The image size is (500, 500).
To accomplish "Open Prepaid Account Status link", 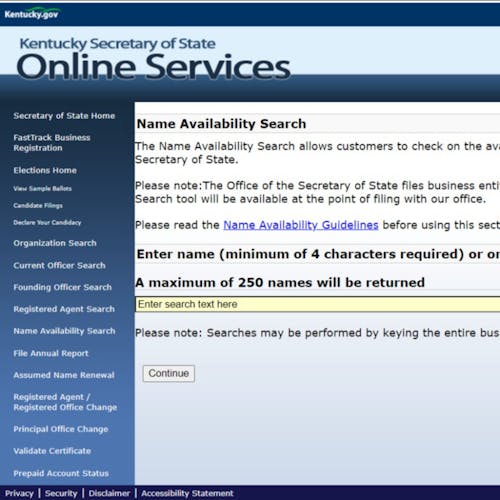I will click(61, 473).
